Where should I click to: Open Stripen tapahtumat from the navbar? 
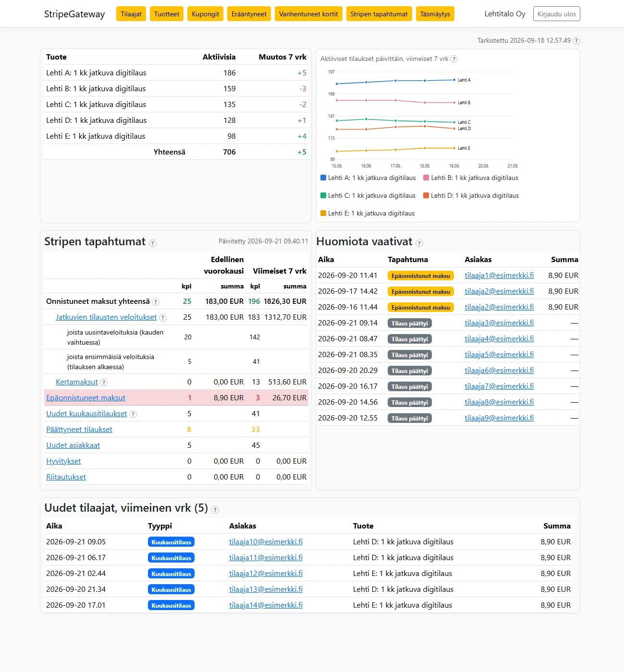379,14
